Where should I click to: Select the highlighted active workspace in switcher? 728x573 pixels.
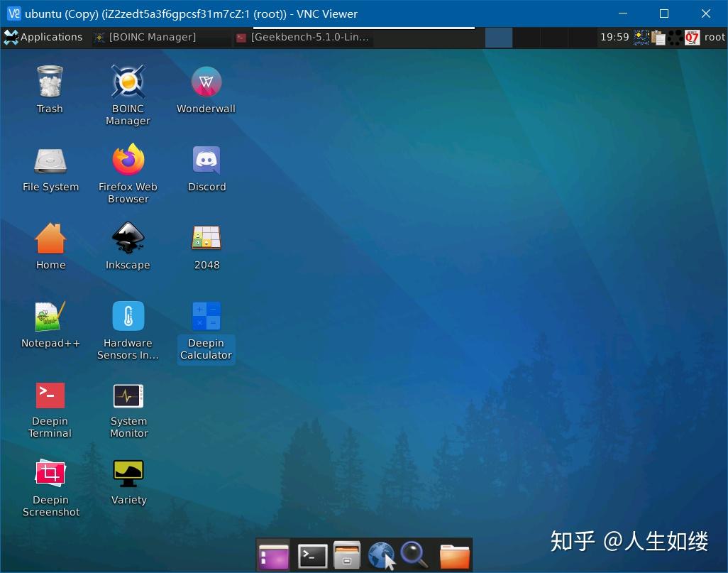(x=499, y=37)
